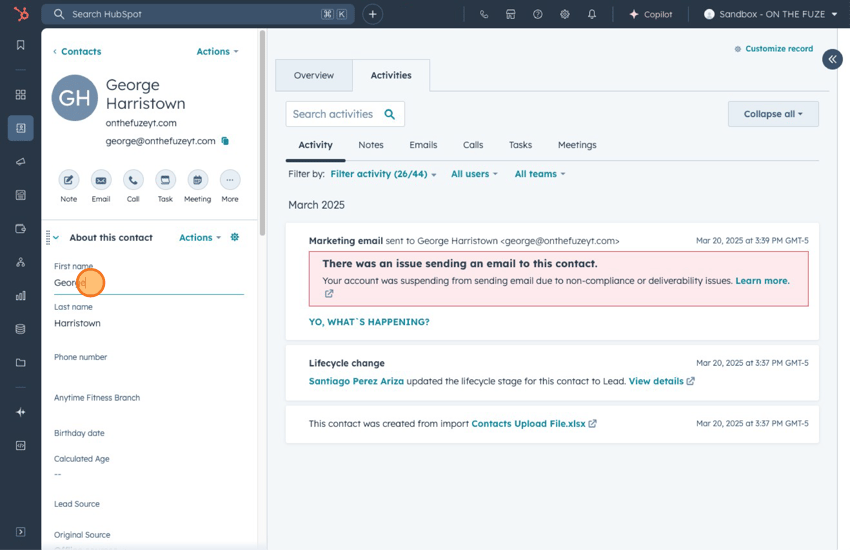Viewport: 850px width, 550px height.
Task: Open the Reporting bar chart sidebar icon
Action: 21,296
